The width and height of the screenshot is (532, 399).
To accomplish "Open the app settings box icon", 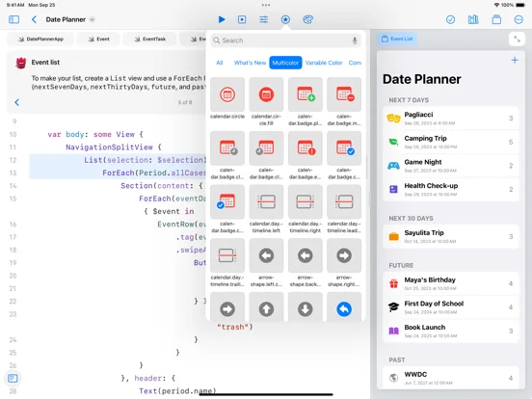I will pos(496,19).
